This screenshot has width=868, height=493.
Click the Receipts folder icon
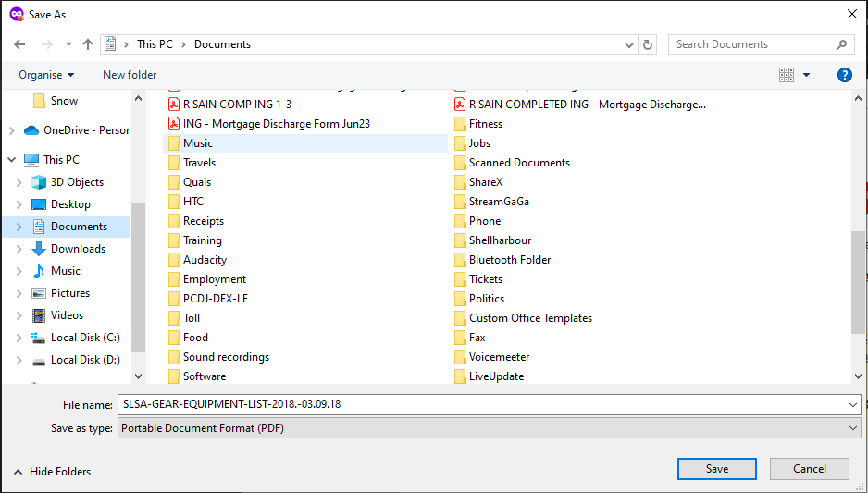[174, 221]
